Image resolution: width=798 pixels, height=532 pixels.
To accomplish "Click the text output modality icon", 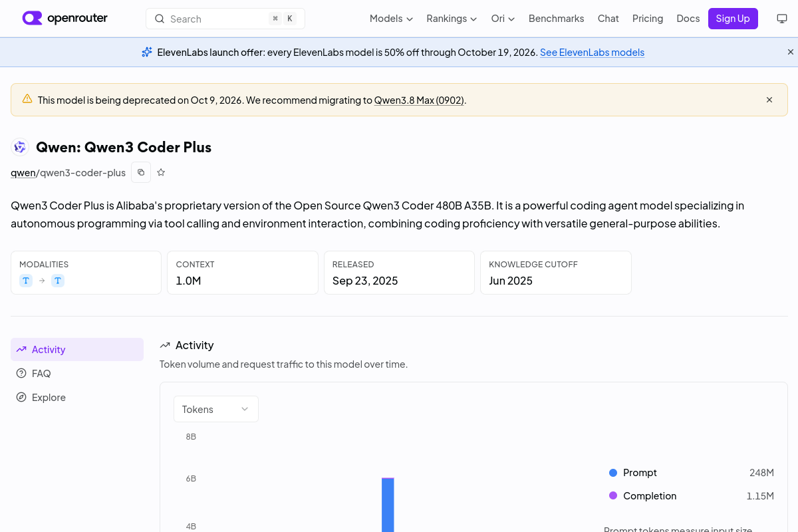I will coord(58,281).
